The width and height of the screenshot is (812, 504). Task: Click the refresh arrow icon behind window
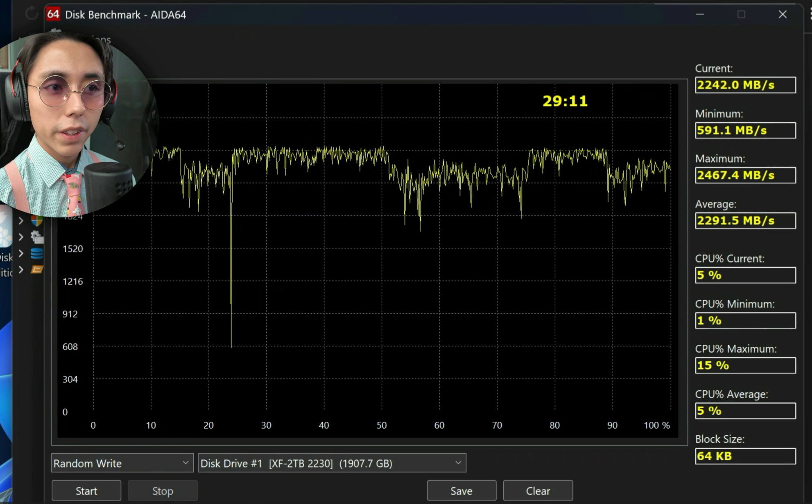[31, 14]
